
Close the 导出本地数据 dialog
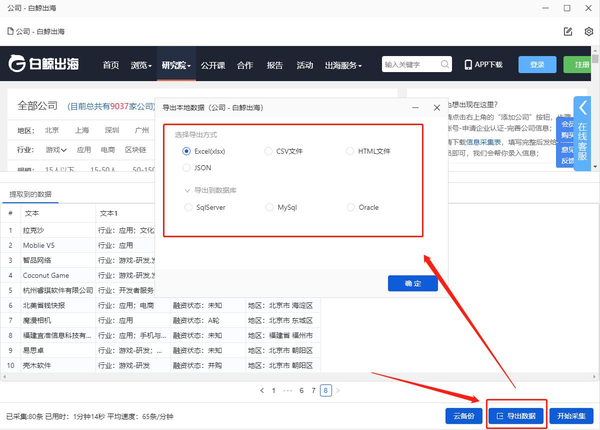437,108
